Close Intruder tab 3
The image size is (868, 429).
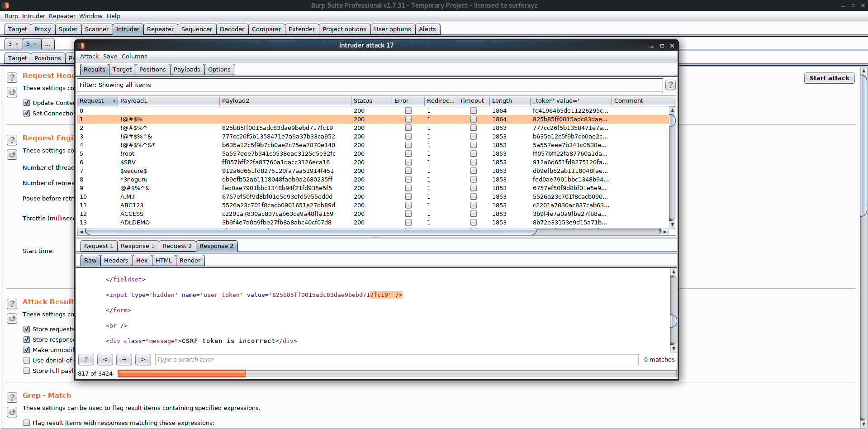17,44
